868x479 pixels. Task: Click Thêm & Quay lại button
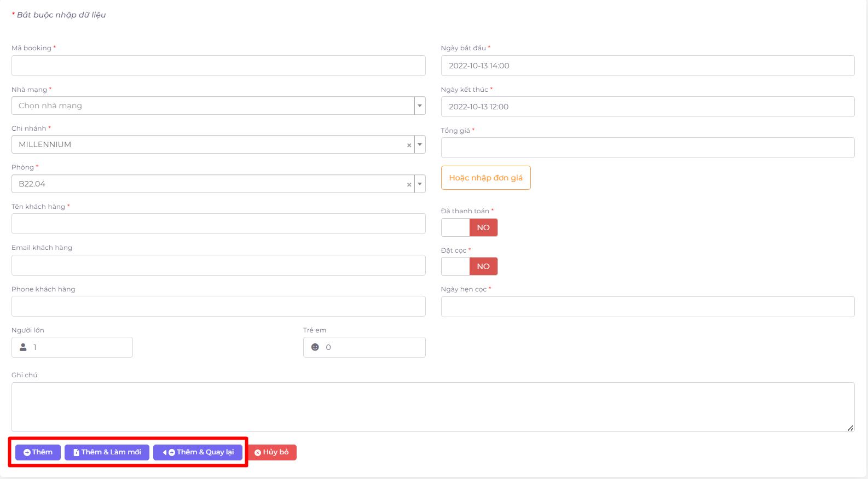coord(198,452)
